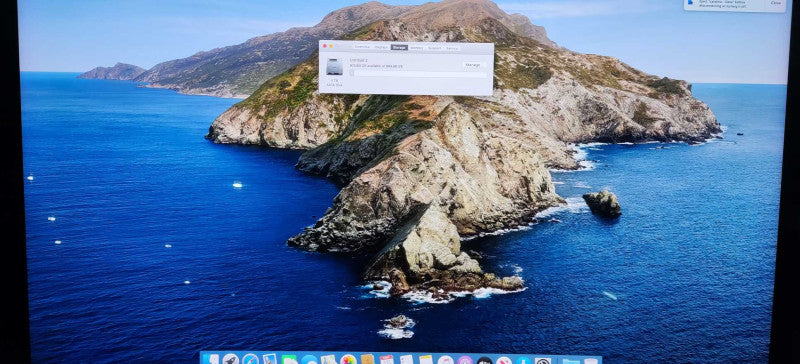Open the Support tab

click(435, 48)
